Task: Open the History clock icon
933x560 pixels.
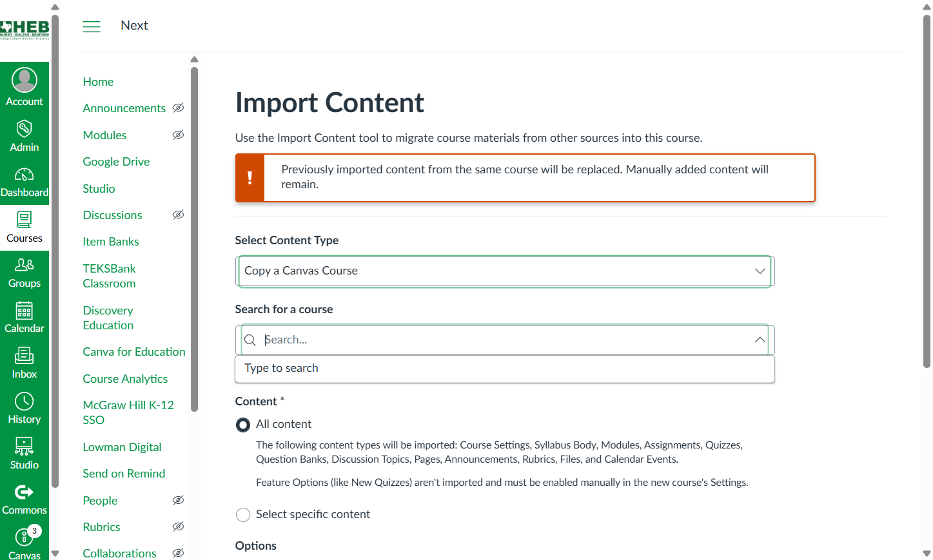Action: 25,401
